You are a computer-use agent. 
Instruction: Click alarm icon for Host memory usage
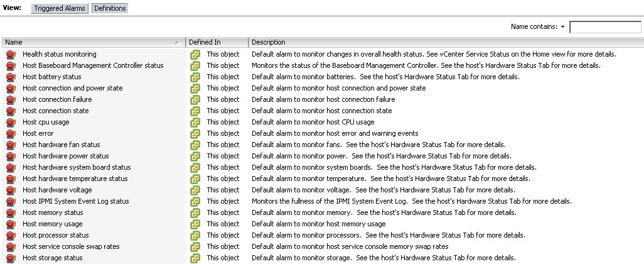(11, 224)
